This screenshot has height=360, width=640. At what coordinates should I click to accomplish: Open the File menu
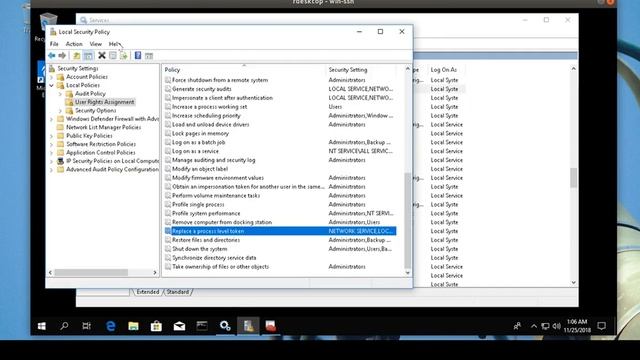tap(54, 44)
